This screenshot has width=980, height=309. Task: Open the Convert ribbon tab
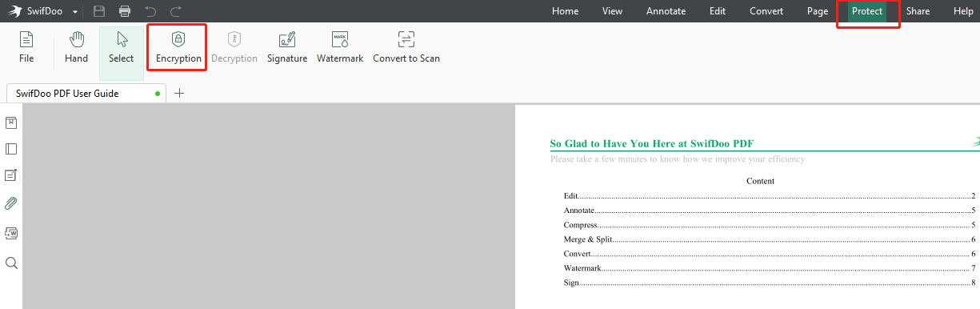point(766,11)
